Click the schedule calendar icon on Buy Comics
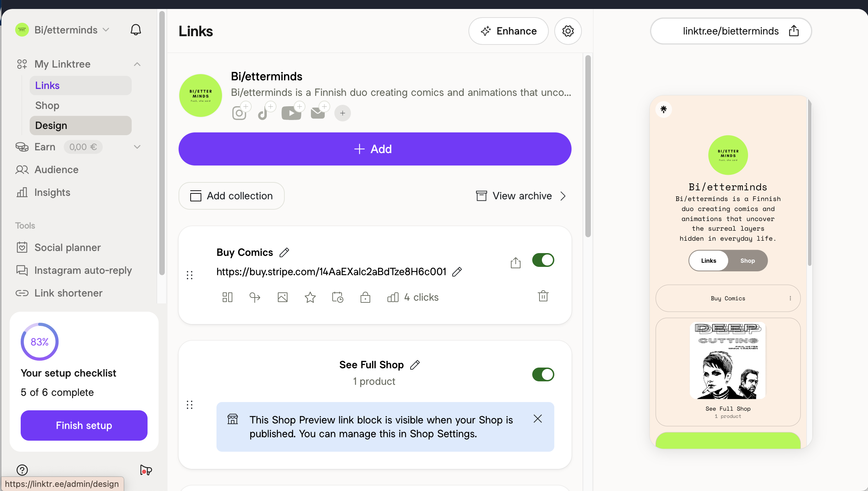The image size is (868, 491). tap(337, 297)
